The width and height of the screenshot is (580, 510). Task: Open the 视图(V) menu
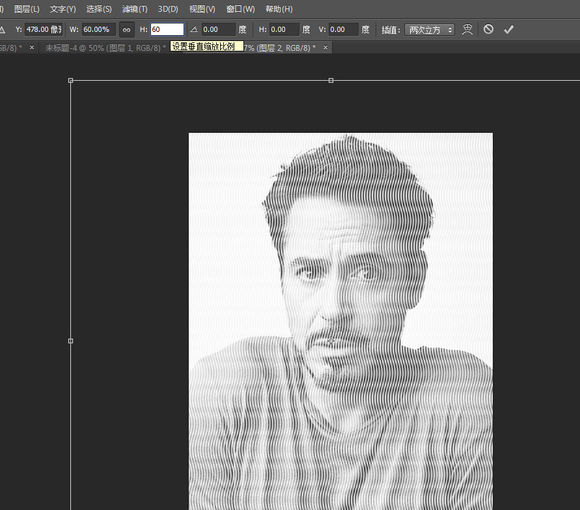coord(202,9)
